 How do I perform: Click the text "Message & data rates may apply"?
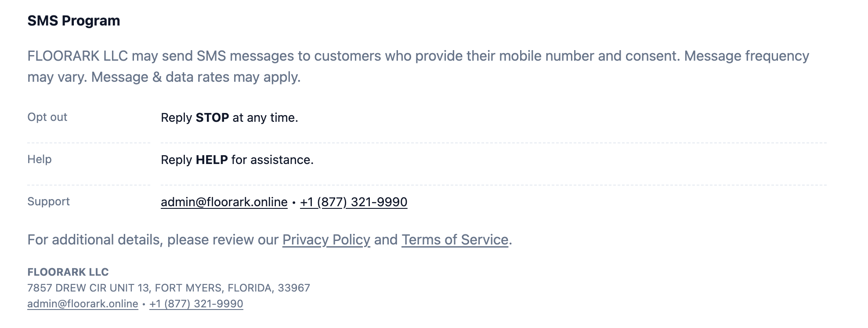[195, 77]
